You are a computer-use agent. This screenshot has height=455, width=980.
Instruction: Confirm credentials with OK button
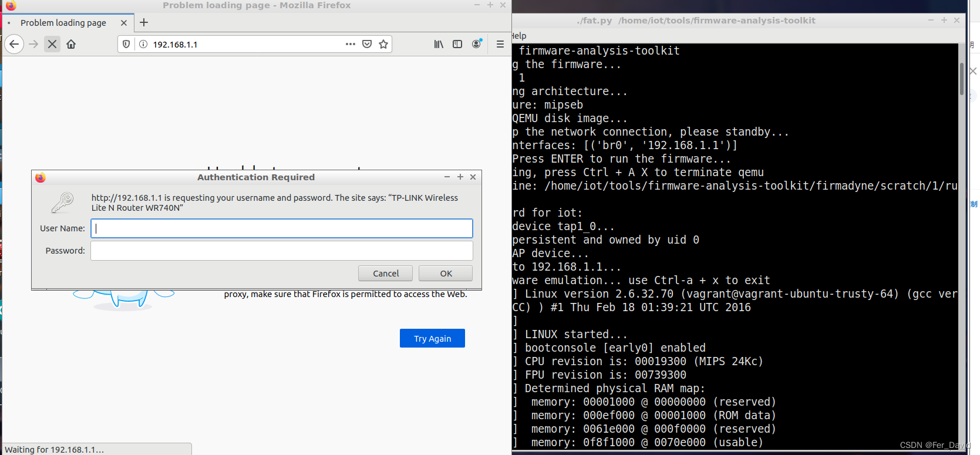click(x=446, y=274)
